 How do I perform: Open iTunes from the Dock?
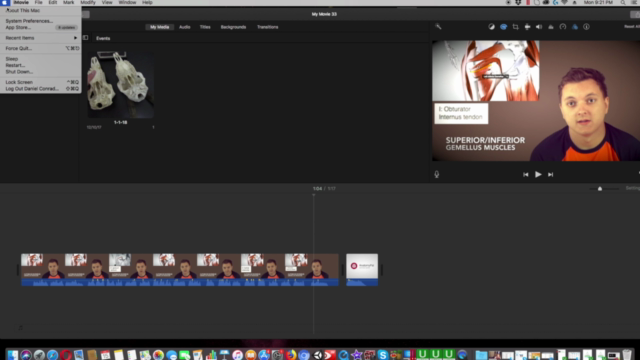[x=238, y=355]
